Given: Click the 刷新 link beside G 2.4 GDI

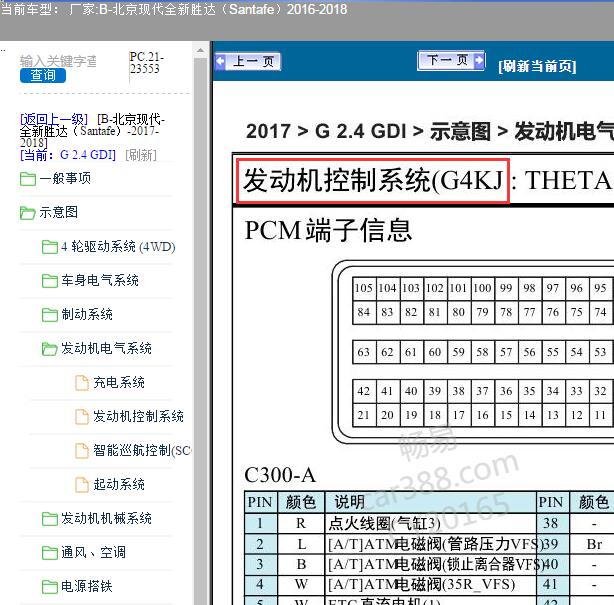Looking at the screenshot, I should click(141, 155).
